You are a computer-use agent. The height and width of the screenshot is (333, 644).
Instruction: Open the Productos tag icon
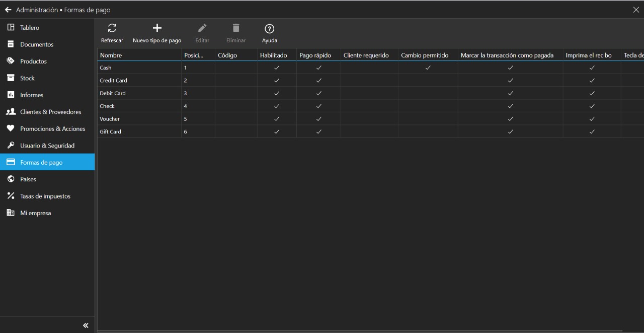coord(11,61)
